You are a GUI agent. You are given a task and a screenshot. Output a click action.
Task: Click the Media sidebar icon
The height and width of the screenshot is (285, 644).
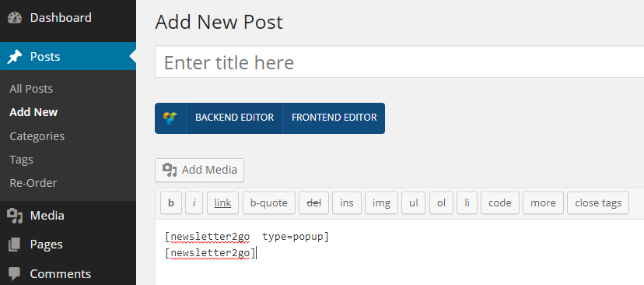click(x=15, y=216)
